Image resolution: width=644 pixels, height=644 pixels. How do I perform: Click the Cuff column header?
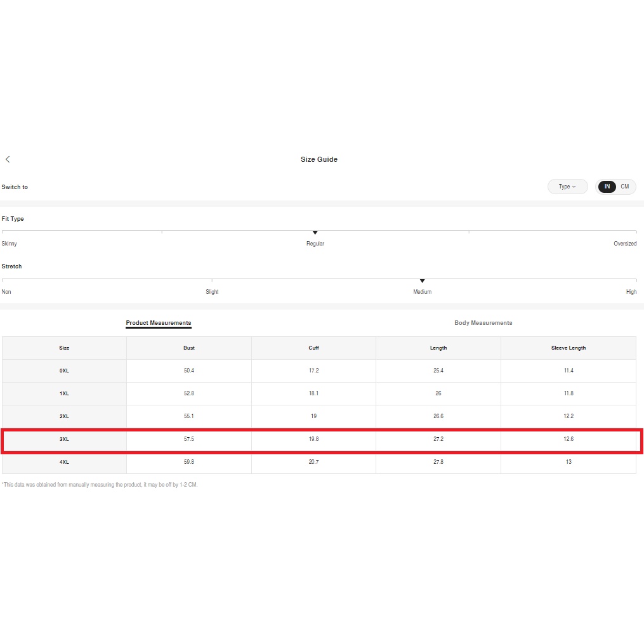[x=314, y=348]
